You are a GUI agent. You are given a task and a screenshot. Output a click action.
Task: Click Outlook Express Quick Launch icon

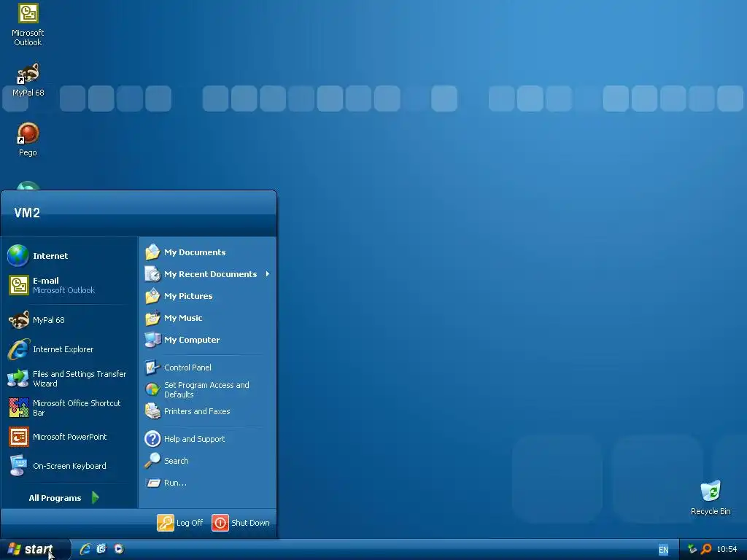[101, 549]
